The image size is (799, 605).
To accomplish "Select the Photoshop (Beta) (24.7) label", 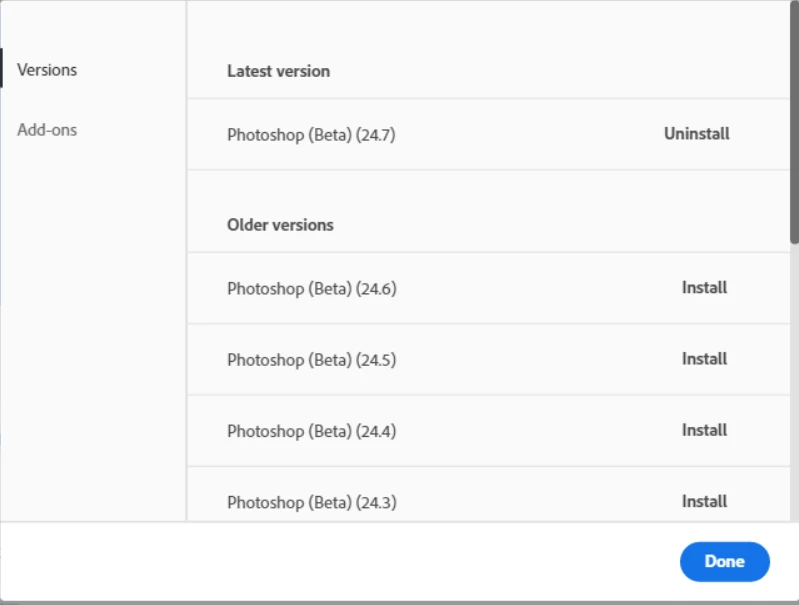I will 311,135.
